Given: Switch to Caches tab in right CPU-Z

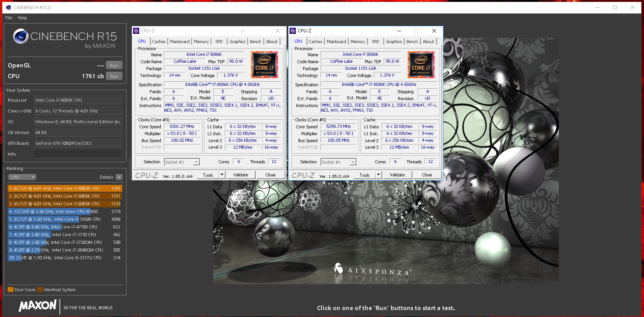Looking at the screenshot, I should tap(315, 42).
